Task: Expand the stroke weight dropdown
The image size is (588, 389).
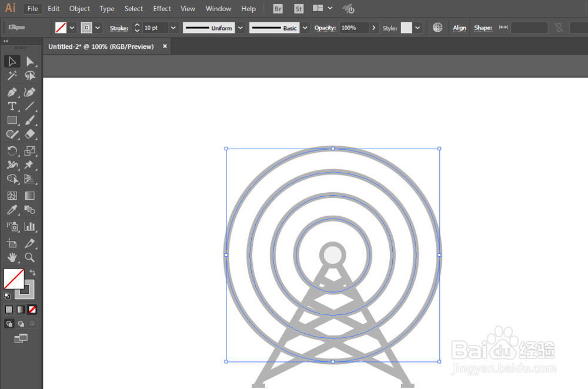Action: pyautogui.click(x=173, y=28)
